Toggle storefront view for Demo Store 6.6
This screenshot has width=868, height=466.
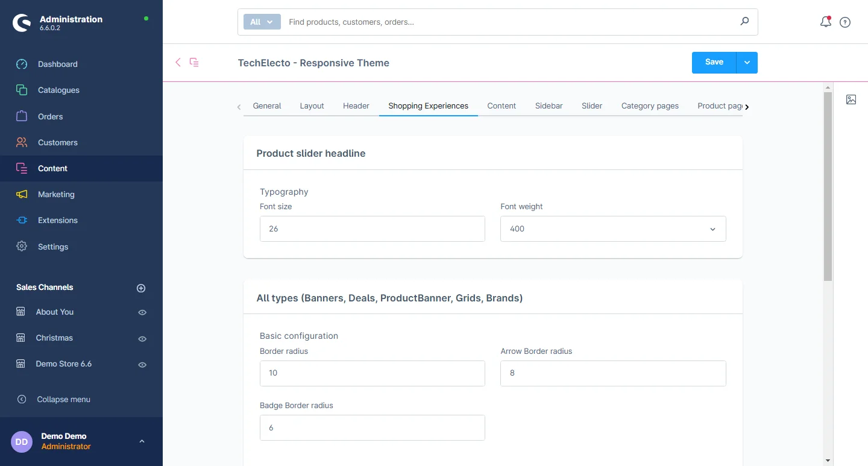tap(142, 365)
